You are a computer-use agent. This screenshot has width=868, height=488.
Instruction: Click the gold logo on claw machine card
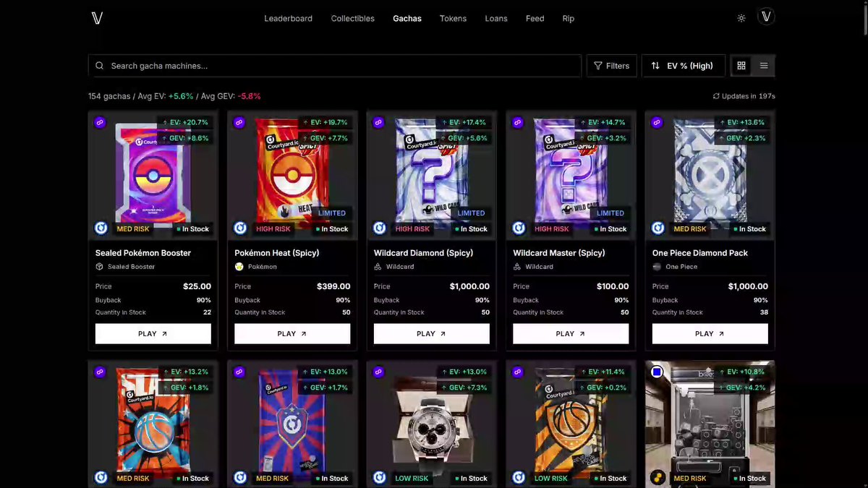pos(658,478)
